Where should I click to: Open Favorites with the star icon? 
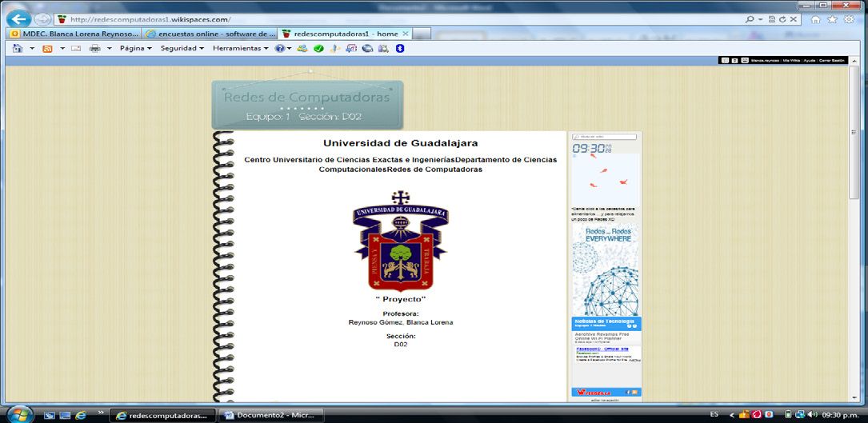pos(832,19)
